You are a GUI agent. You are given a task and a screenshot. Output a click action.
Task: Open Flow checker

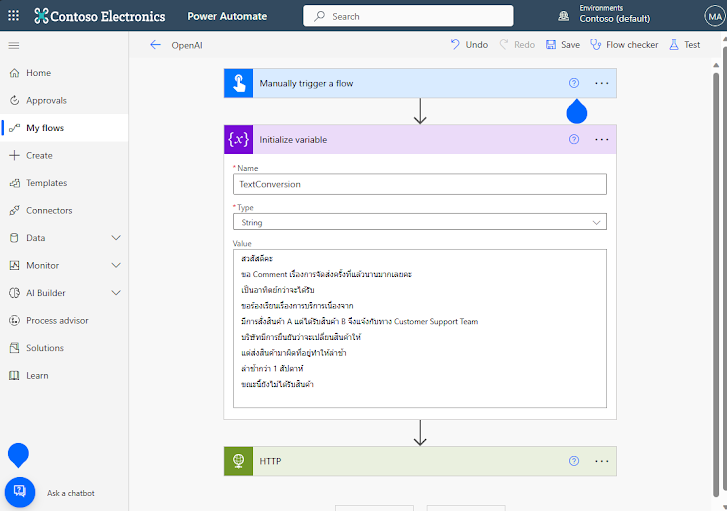pos(624,45)
